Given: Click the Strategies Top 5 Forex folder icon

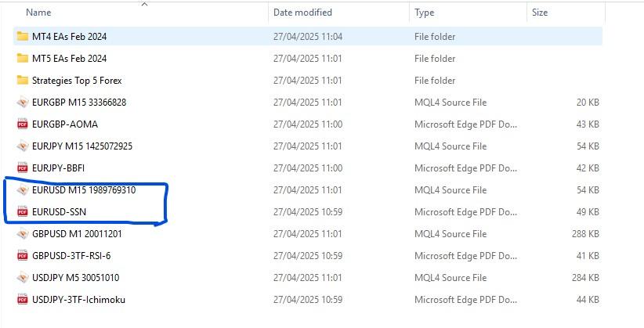Looking at the screenshot, I should coord(22,80).
